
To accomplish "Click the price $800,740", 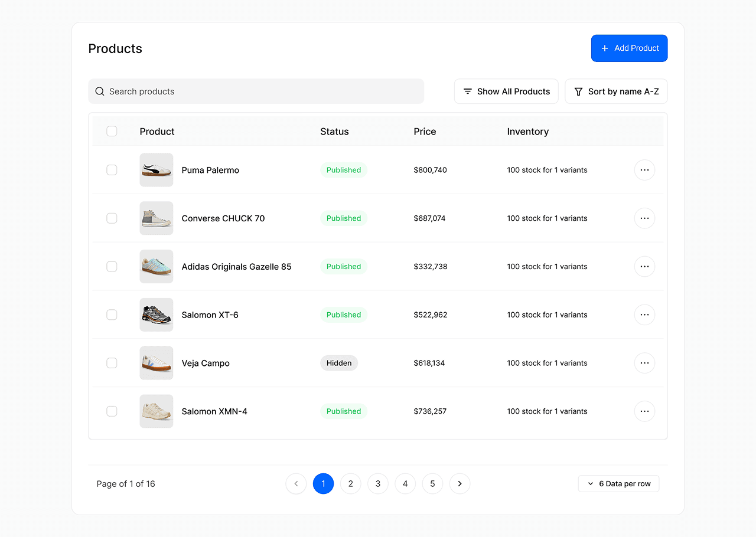I will tap(430, 170).
